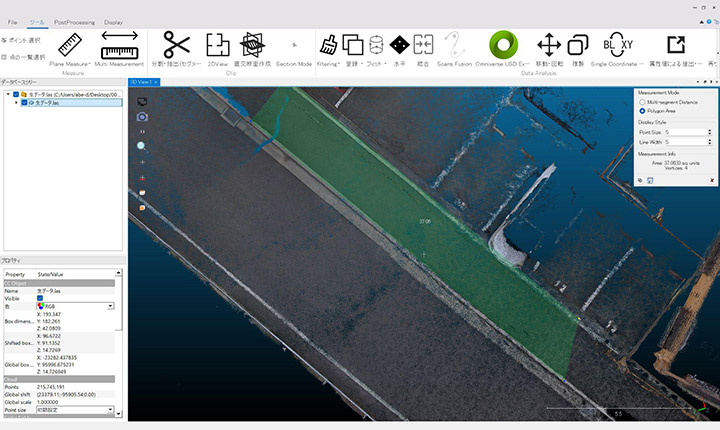Image resolution: width=720 pixels, height=430 pixels.
Task: Click the 結合 merge icon
Action: click(x=423, y=45)
